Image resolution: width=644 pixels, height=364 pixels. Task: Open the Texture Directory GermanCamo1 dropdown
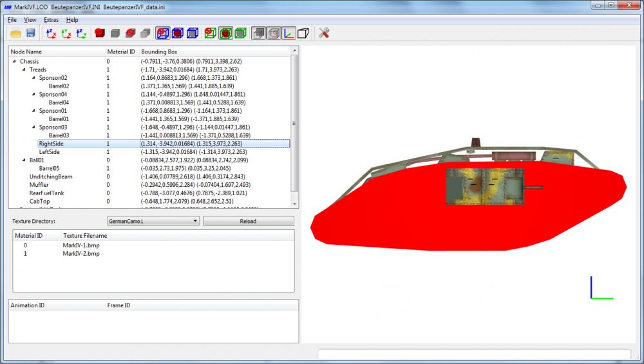click(154, 221)
